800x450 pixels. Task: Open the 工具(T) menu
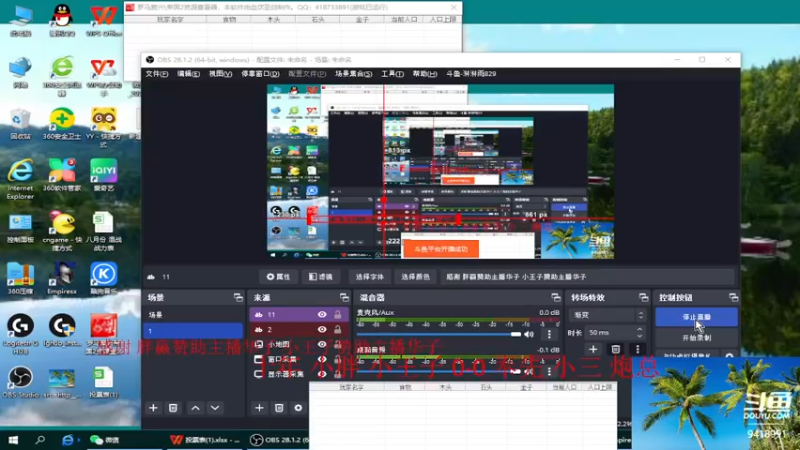(x=392, y=74)
